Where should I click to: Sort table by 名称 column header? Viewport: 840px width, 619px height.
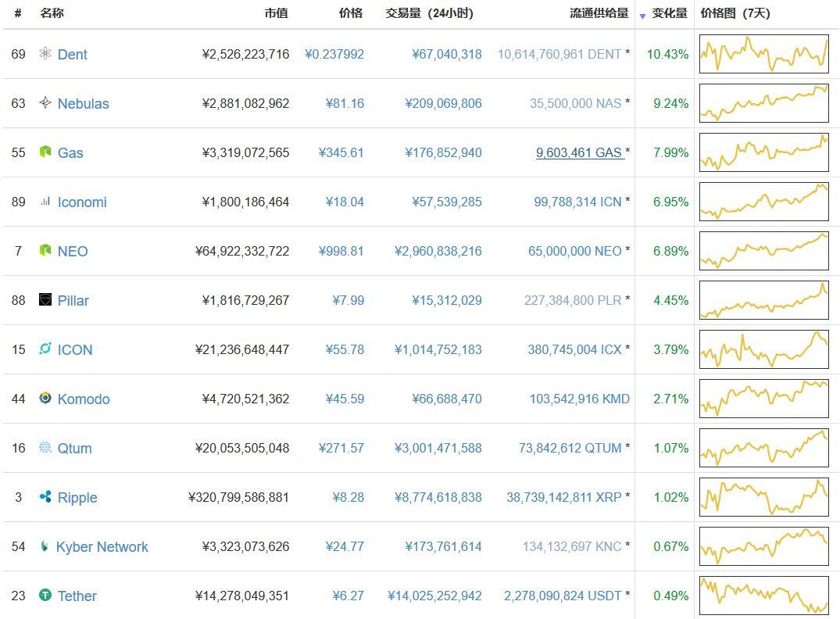point(52,13)
